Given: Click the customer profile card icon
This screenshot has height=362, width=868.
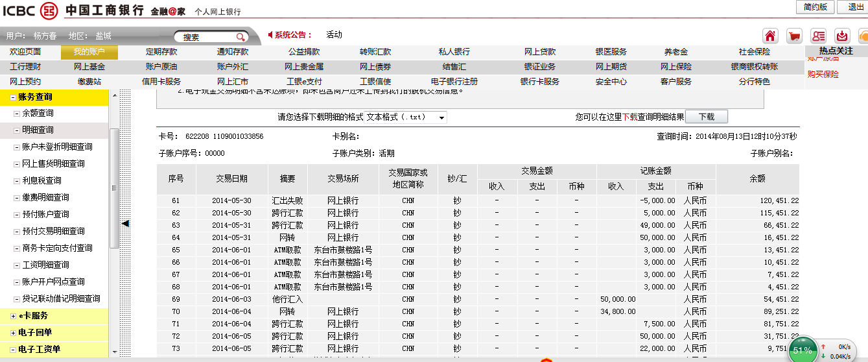Looking at the screenshot, I should (819, 36).
